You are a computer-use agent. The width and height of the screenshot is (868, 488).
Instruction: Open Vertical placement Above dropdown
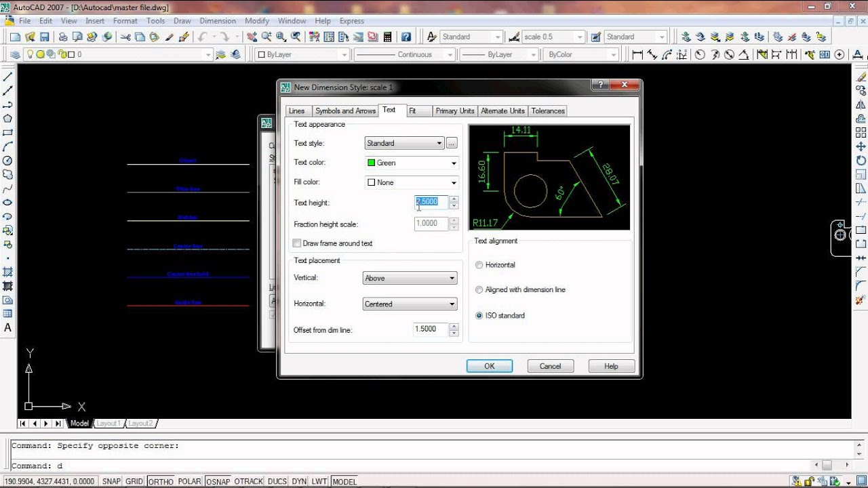click(x=410, y=278)
